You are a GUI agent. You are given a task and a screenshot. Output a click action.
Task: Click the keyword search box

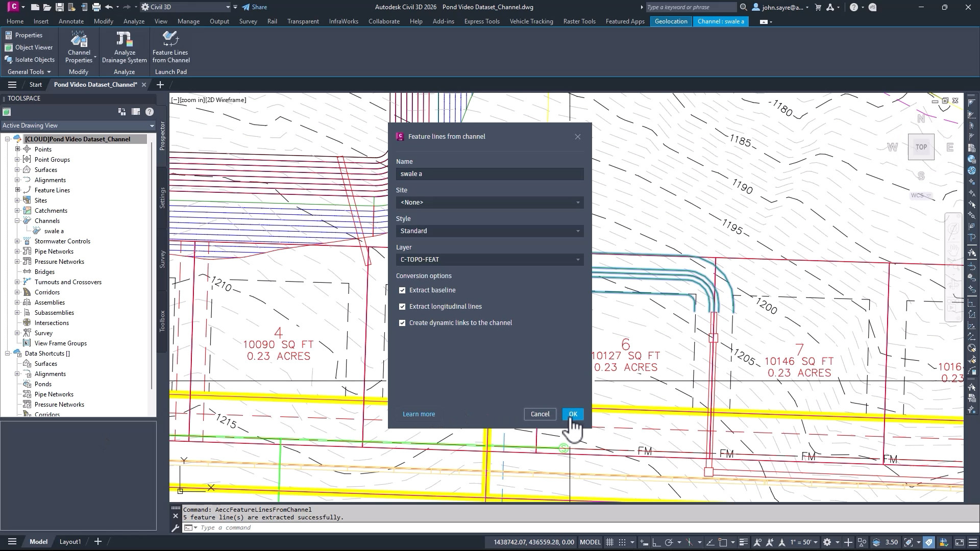pyautogui.click(x=690, y=7)
